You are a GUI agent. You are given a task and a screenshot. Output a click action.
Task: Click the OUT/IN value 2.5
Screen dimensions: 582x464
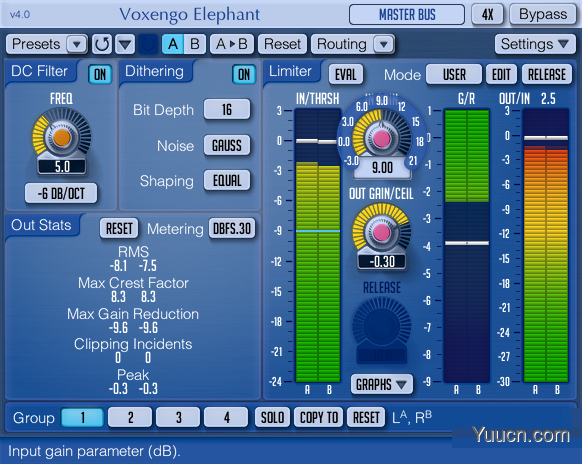pos(548,99)
